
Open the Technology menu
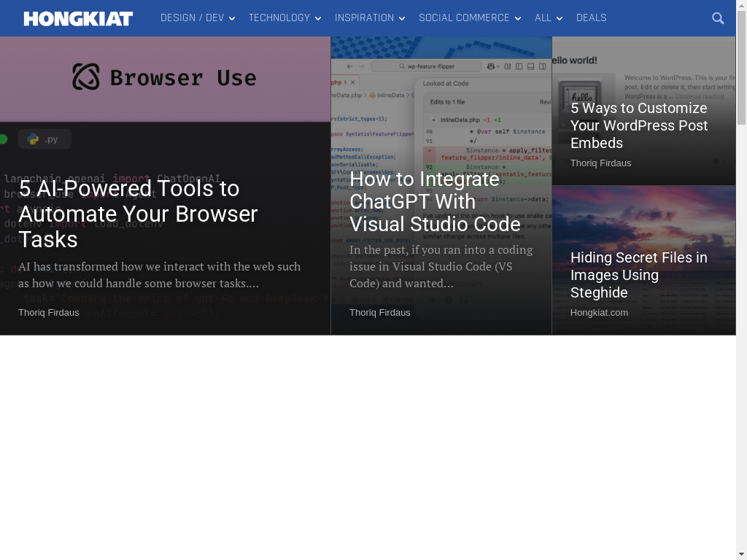coord(279,17)
